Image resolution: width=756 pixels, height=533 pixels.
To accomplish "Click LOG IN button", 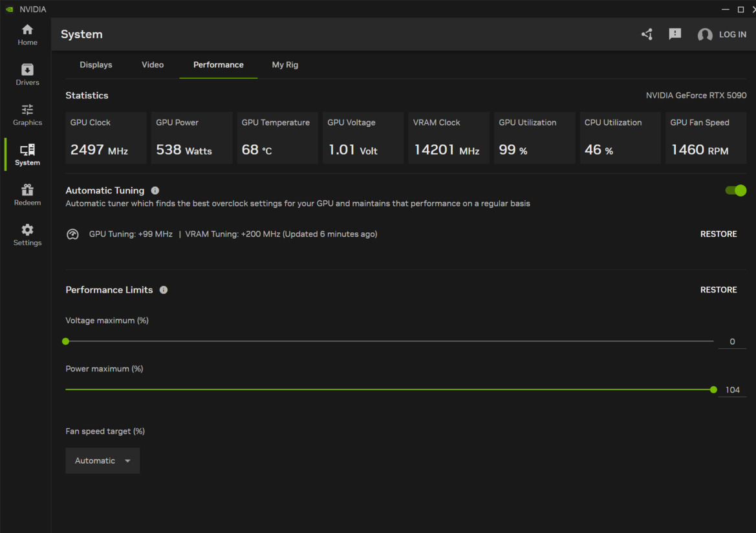I will click(x=732, y=35).
